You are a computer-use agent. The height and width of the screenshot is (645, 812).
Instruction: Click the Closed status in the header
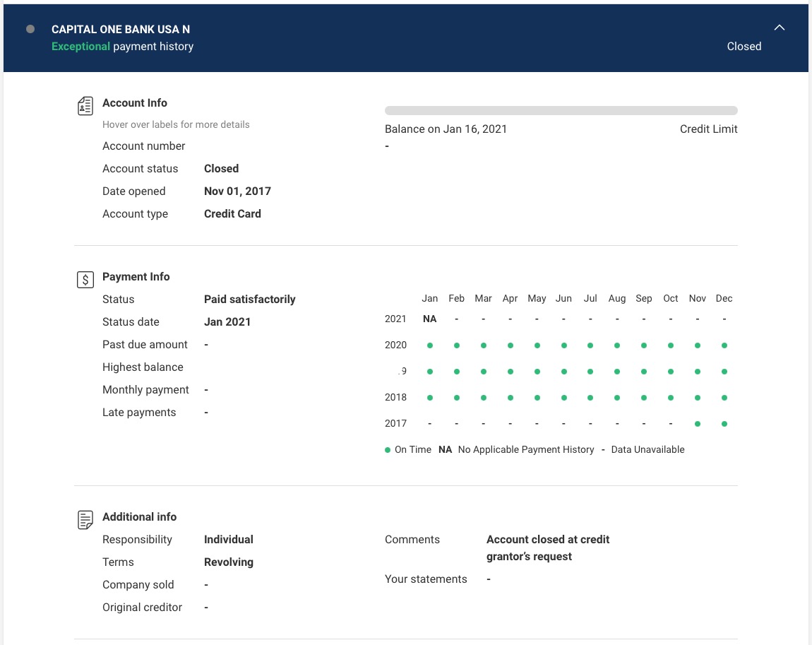pyautogui.click(x=744, y=47)
